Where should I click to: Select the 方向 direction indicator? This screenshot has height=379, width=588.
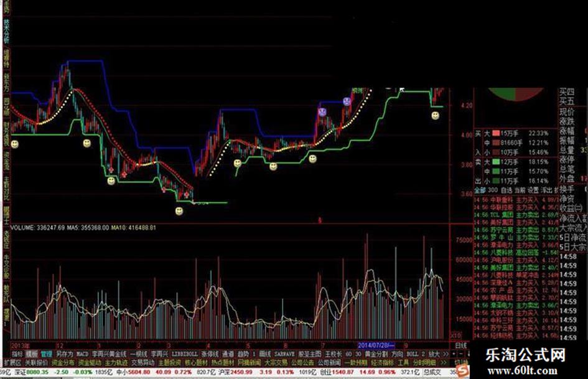click(x=397, y=354)
